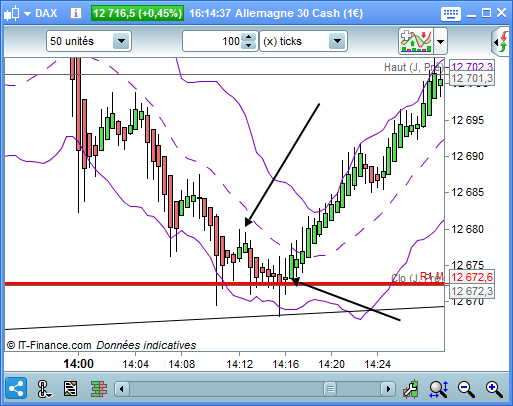Open the instrument info icon
The height and width of the screenshot is (406, 513).
point(76,13)
